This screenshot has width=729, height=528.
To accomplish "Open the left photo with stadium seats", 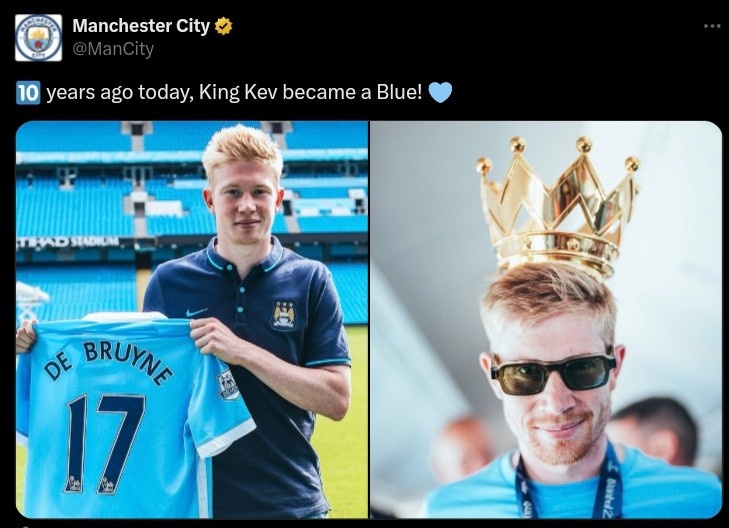I will [192, 319].
